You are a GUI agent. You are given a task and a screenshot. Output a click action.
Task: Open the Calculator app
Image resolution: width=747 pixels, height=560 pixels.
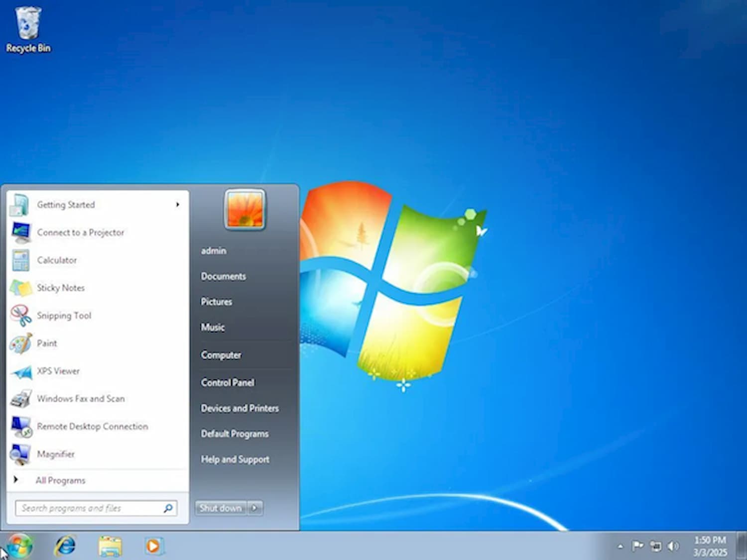(x=57, y=260)
